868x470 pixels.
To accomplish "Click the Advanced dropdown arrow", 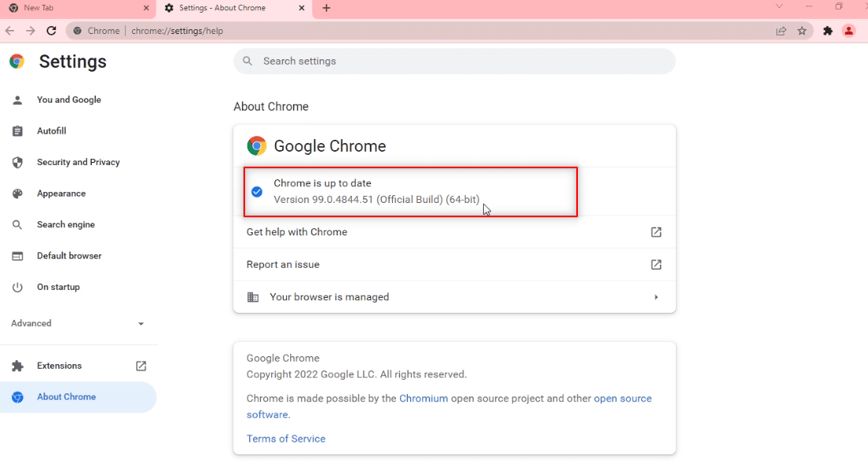I will [x=142, y=324].
